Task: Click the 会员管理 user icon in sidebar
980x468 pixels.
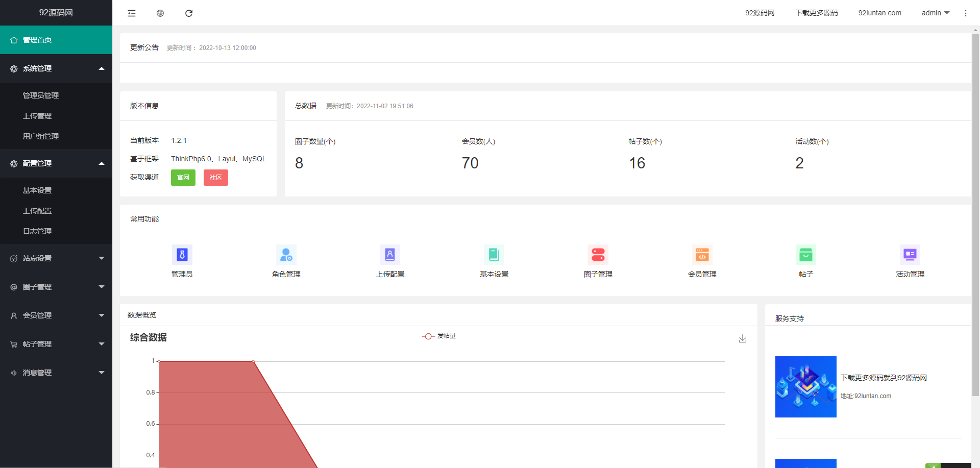Action: click(x=14, y=315)
